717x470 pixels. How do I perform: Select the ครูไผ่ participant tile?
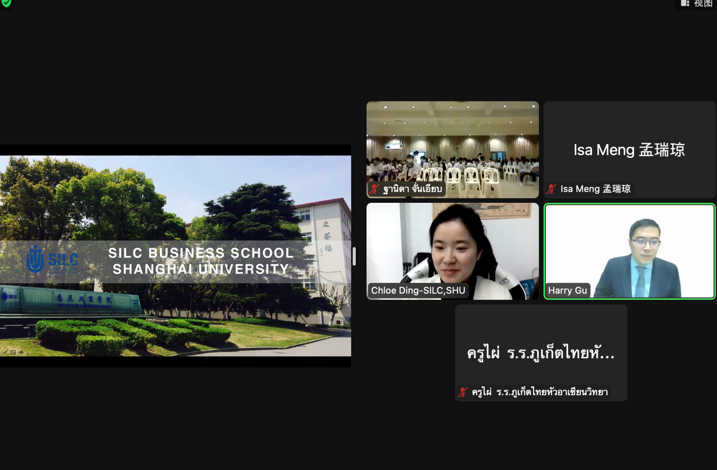541,350
